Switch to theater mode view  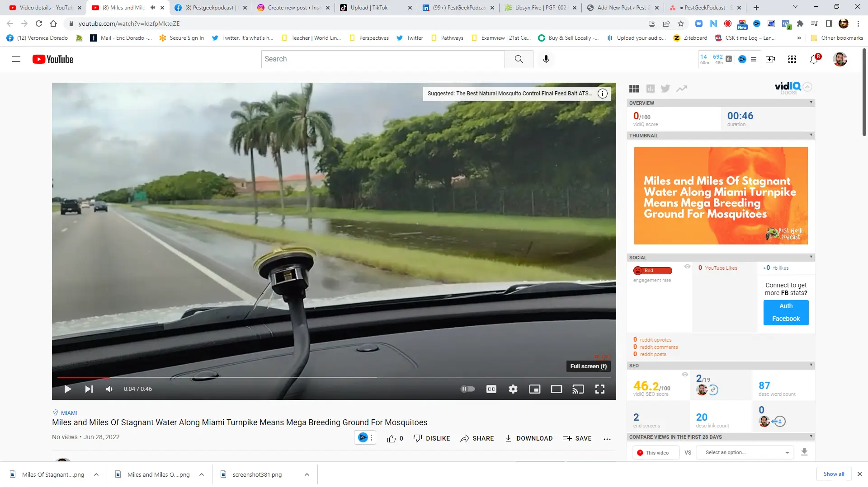[556, 389]
